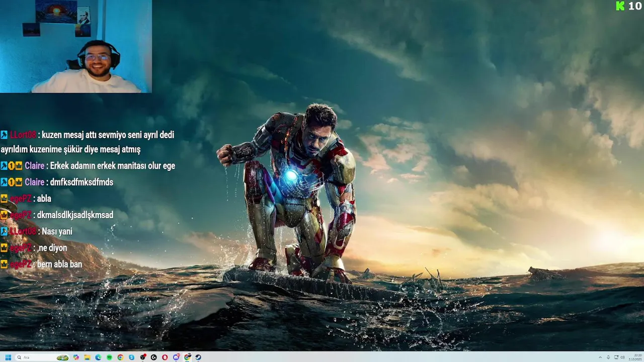Screen dimensions: 644x362
Task: Click the streamer webcam overlay
Action: click(x=75, y=46)
